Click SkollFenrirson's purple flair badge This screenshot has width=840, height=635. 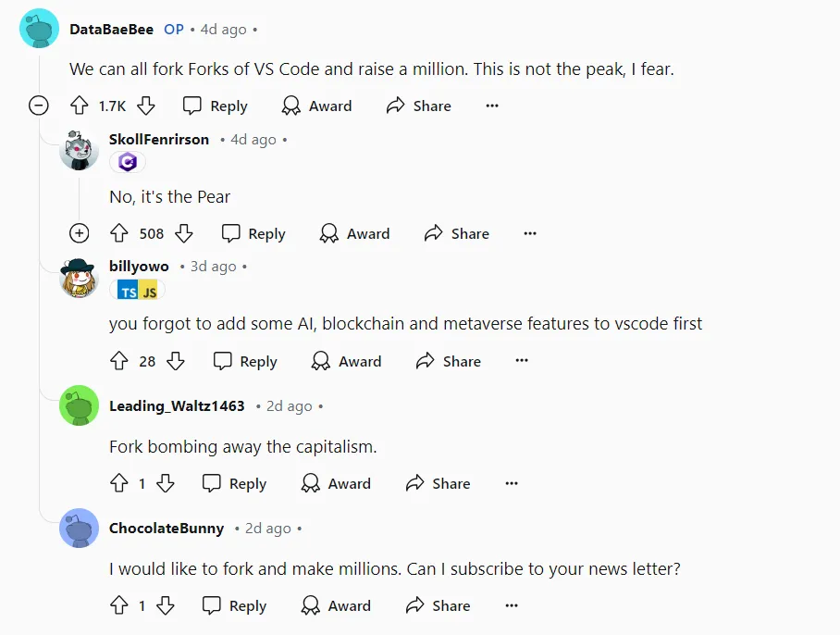pos(128,161)
